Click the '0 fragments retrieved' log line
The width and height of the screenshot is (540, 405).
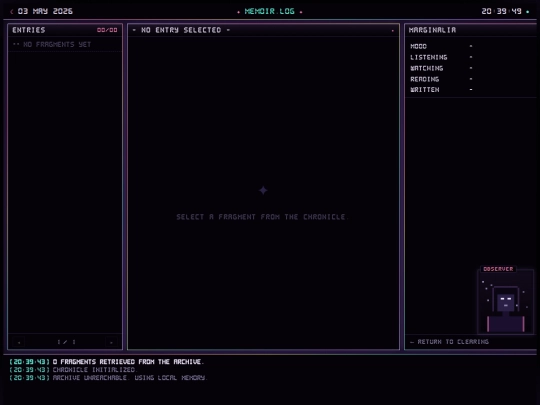(107, 362)
